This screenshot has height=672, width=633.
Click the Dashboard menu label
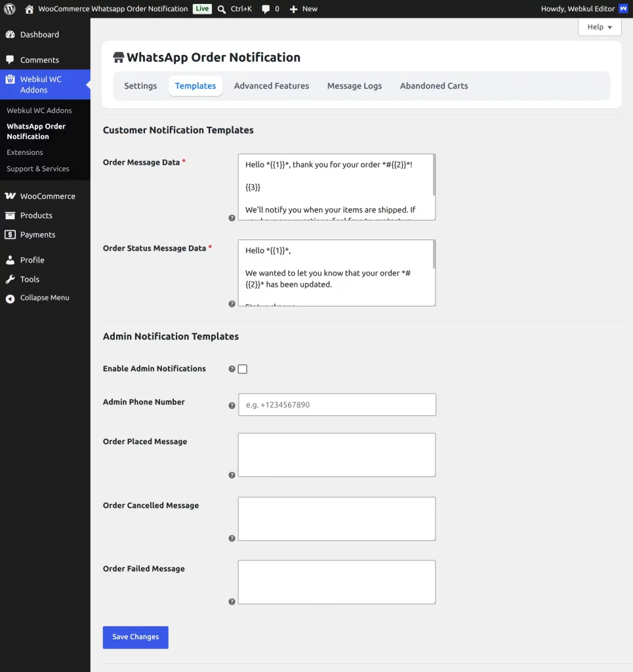click(x=39, y=34)
